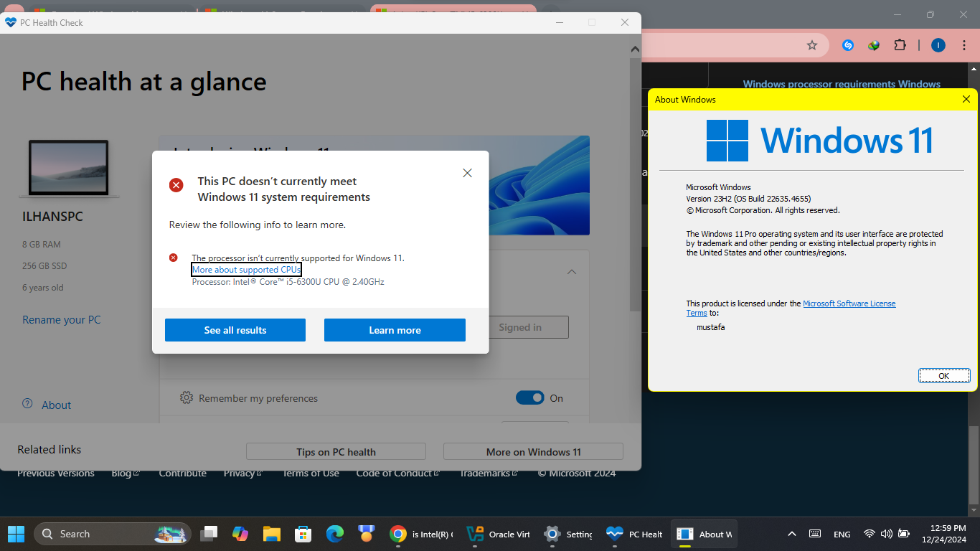Click the medal icon on taskbar
Image resolution: width=980 pixels, height=551 pixels.
[367, 534]
